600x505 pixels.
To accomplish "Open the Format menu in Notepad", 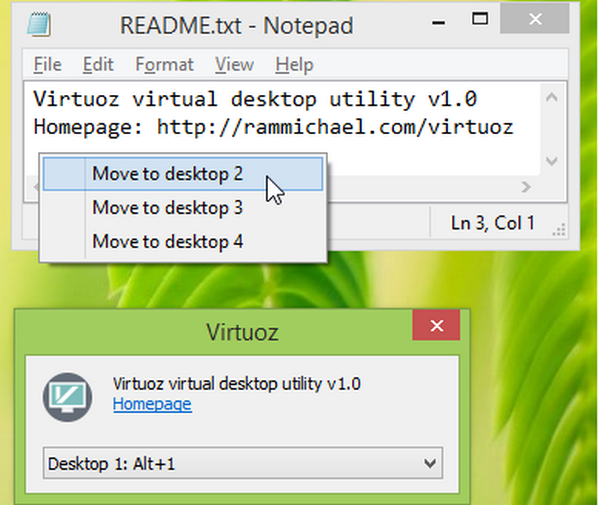I will pos(165,64).
